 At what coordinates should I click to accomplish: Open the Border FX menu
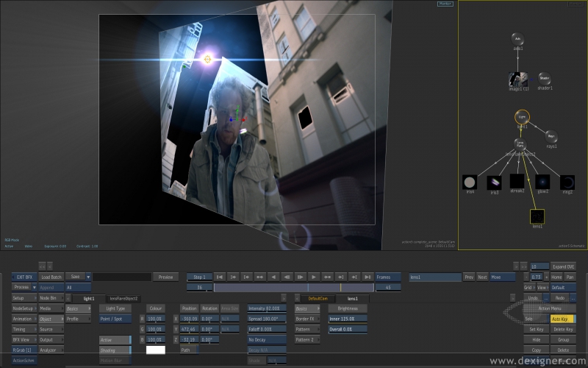tap(307, 319)
